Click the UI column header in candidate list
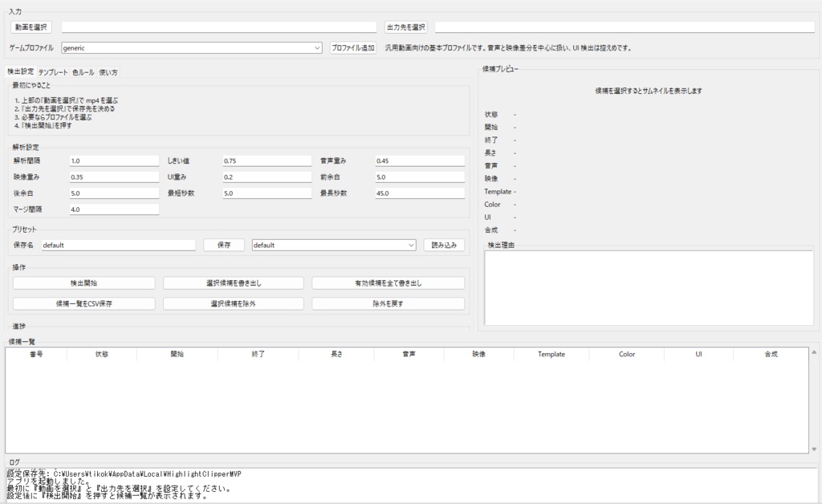The width and height of the screenshot is (822, 504). [699, 354]
